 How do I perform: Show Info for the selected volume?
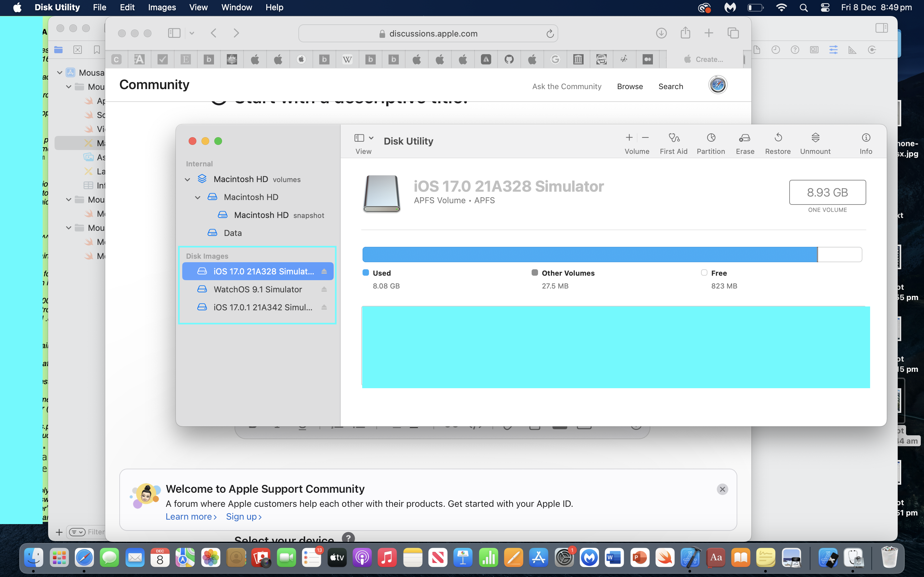click(865, 142)
